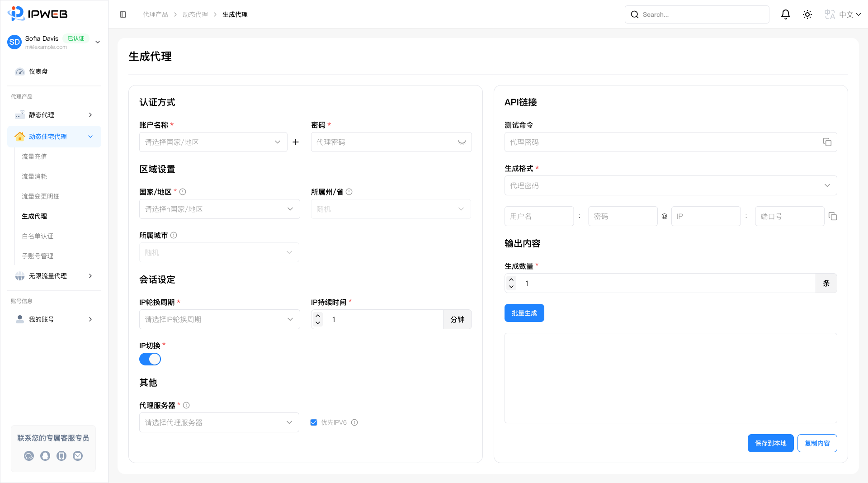Disable the IP切换 toggle
Image resolution: width=868 pixels, height=483 pixels.
tap(150, 359)
